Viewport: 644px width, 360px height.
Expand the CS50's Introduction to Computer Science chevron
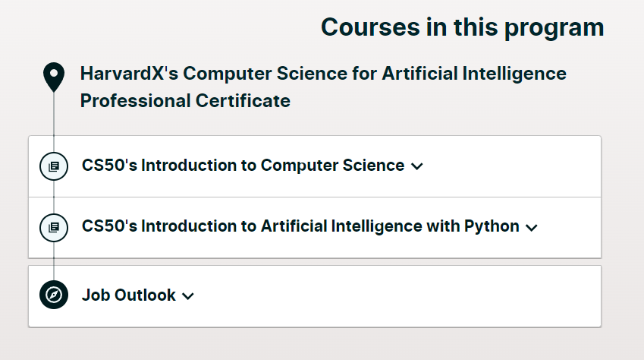coord(416,166)
